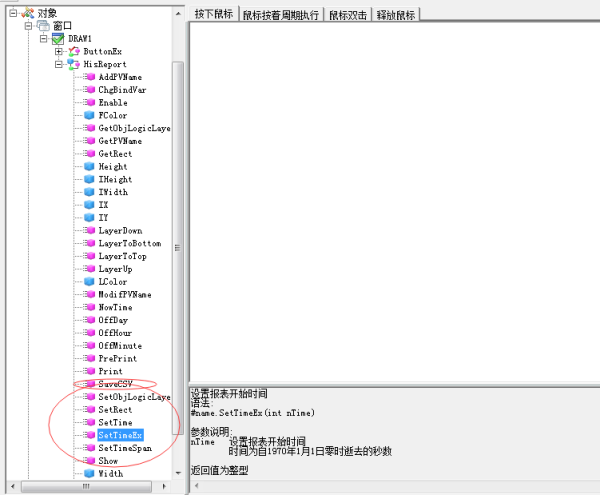The image size is (600, 495).
Task: Collapse the HisReport node
Action: click(x=59, y=64)
